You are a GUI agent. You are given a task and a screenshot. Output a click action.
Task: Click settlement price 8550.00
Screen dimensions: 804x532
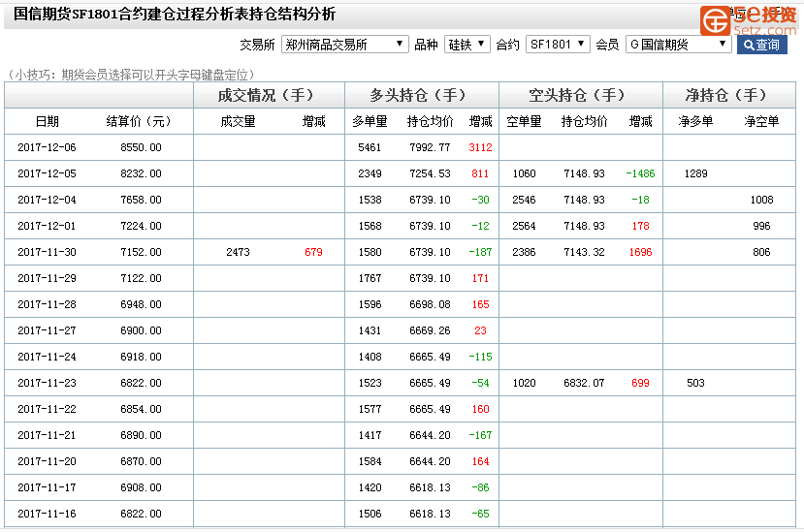coord(141,147)
